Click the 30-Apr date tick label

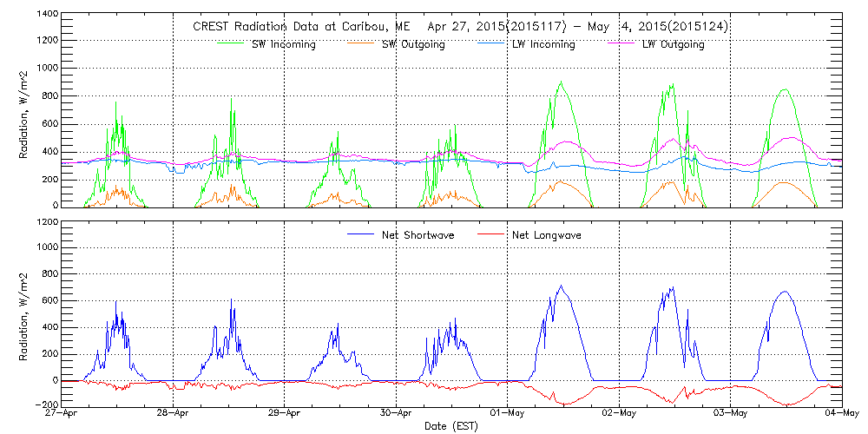[x=396, y=414]
